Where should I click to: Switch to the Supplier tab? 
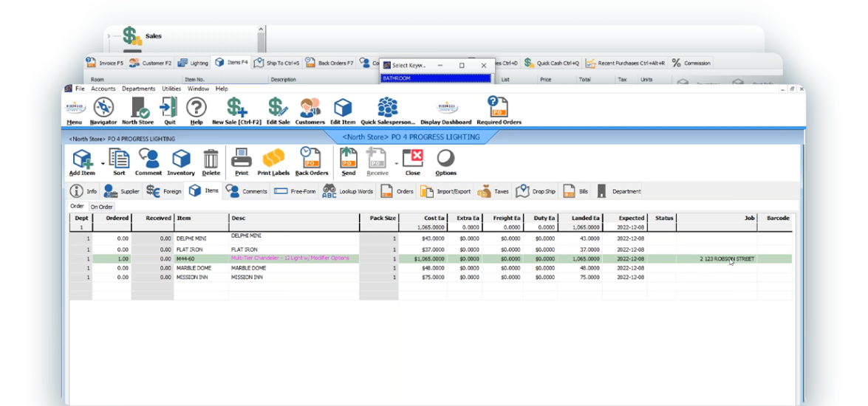coord(122,191)
